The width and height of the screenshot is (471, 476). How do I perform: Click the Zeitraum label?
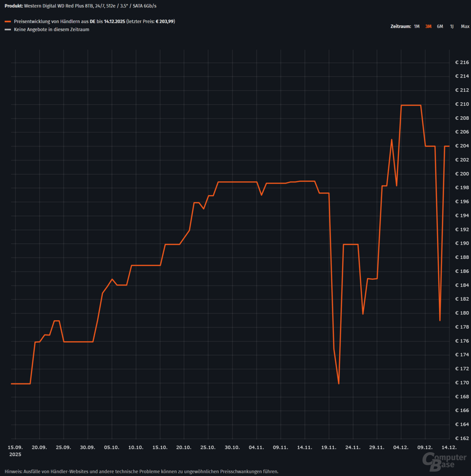pyautogui.click(x=400, y=26)
